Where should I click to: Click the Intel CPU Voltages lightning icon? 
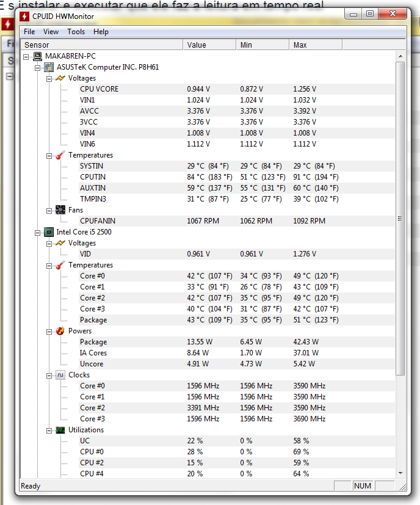60,243
